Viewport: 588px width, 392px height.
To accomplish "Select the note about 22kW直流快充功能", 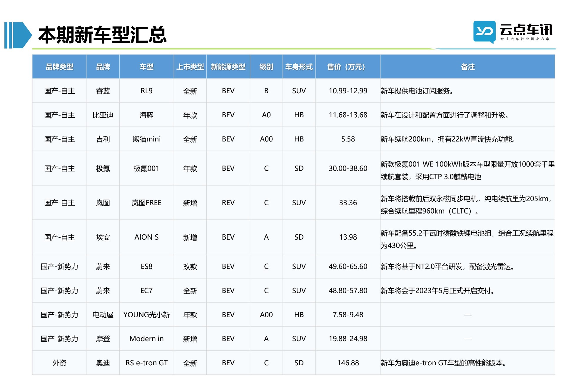I will [x=448, y=139].
